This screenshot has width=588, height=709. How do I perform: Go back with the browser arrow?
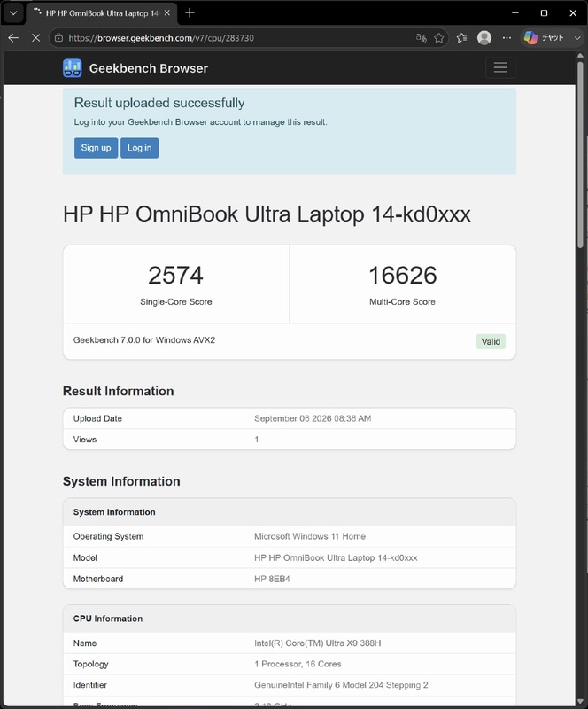pos(13,38)
